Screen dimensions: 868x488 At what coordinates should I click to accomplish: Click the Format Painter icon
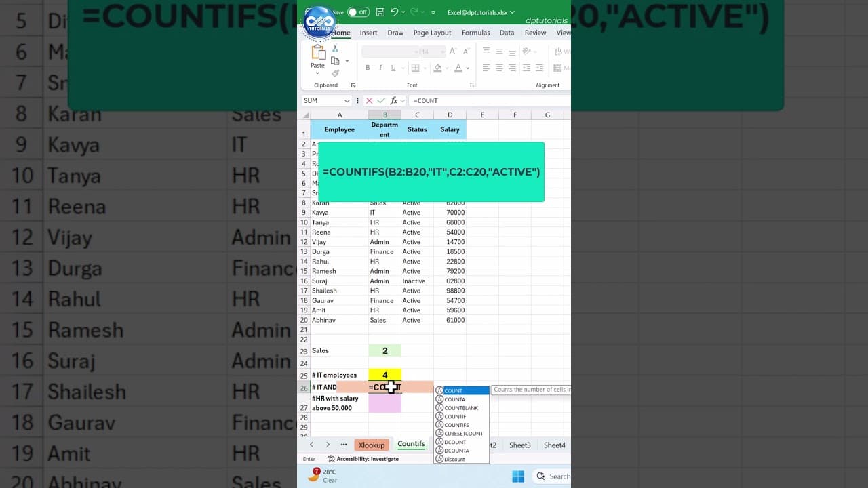336,73
